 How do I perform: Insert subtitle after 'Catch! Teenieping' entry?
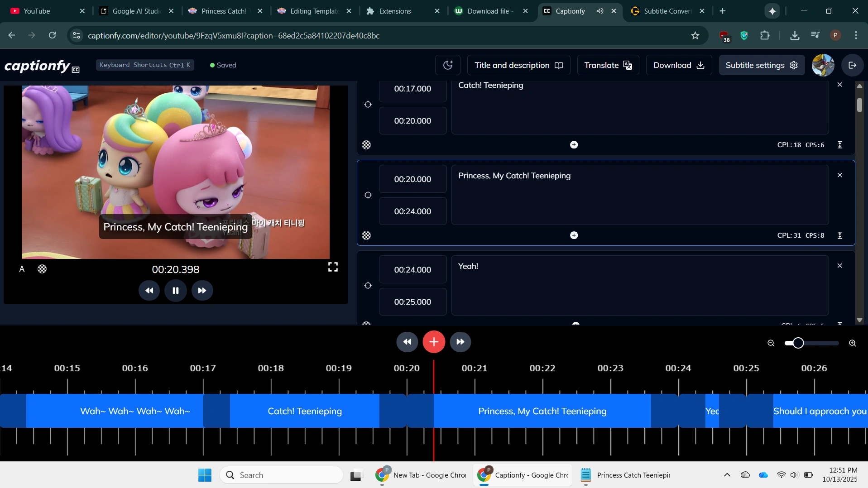pyautogui.click(x=574, y=145)
